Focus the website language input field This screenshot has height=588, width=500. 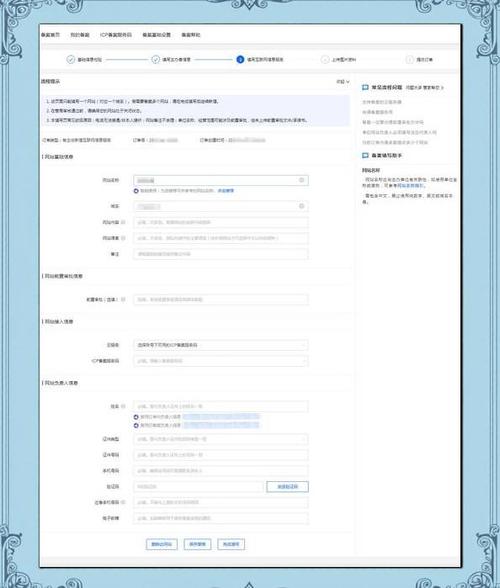tap(221, 238)
